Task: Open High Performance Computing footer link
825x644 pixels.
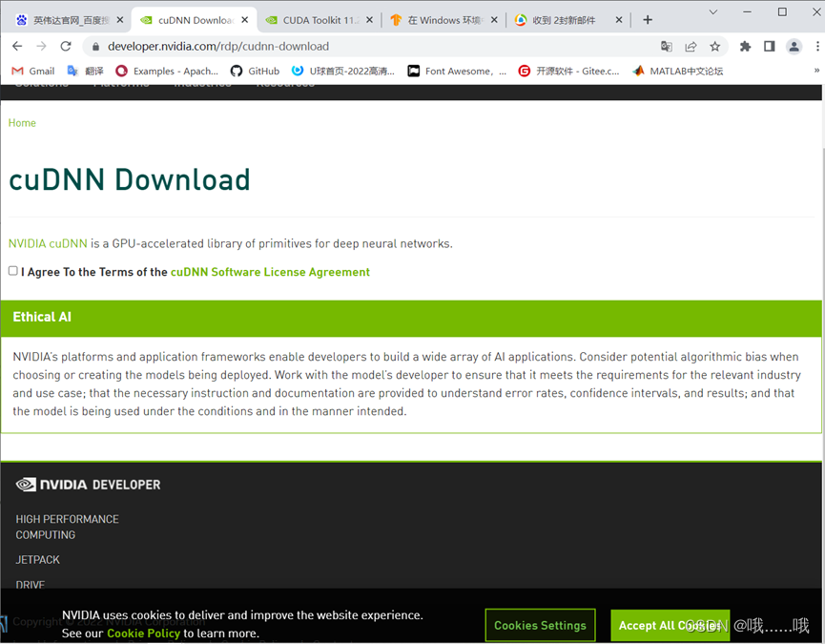Action: (x=68, y=527)
